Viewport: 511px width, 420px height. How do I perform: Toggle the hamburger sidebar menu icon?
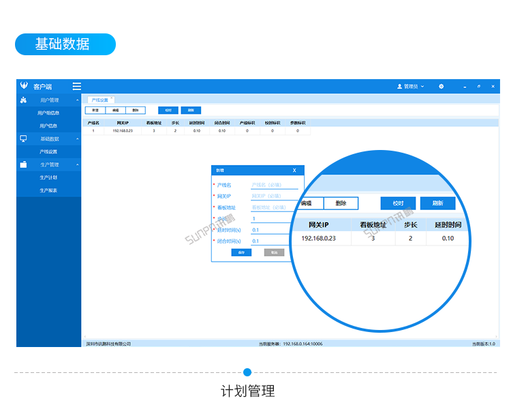tap(77, 87)
